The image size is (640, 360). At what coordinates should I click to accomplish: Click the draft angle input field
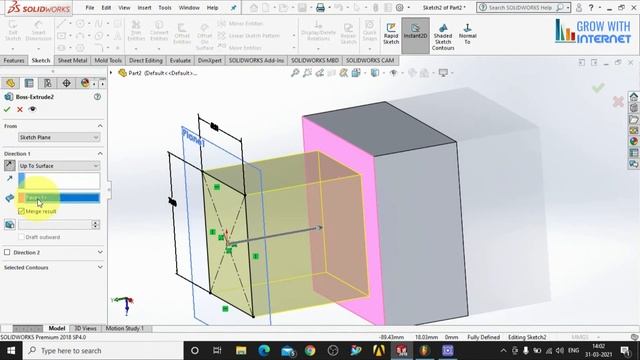[x=55, y=224]
